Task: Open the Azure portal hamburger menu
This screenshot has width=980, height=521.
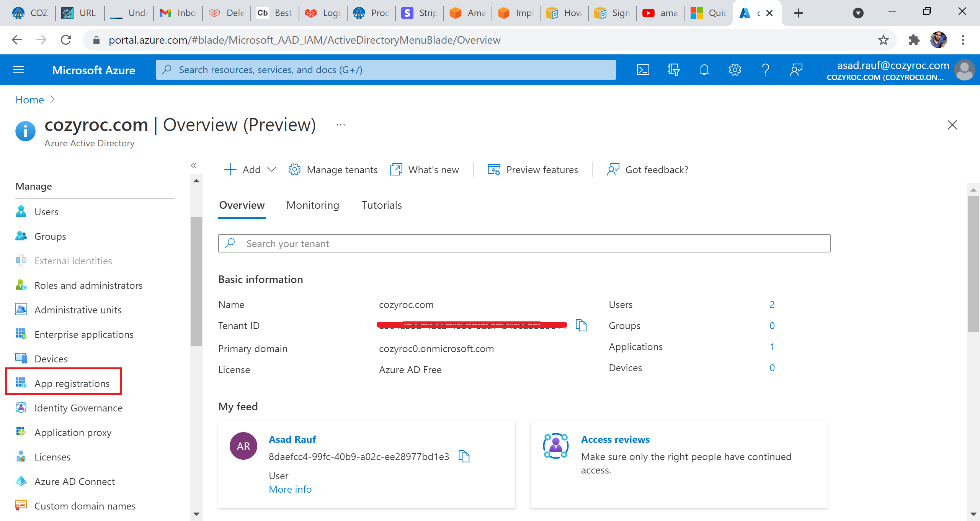Action: (18, 70)
